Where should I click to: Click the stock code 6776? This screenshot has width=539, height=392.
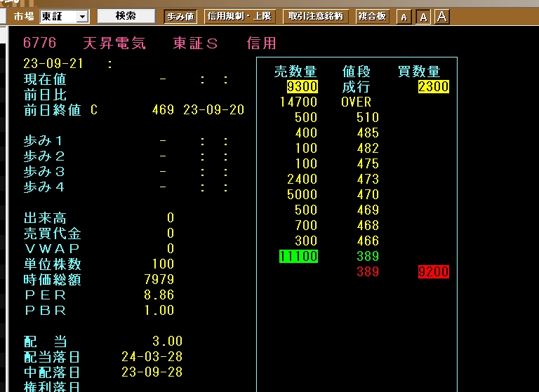click(x=39, y=43)
